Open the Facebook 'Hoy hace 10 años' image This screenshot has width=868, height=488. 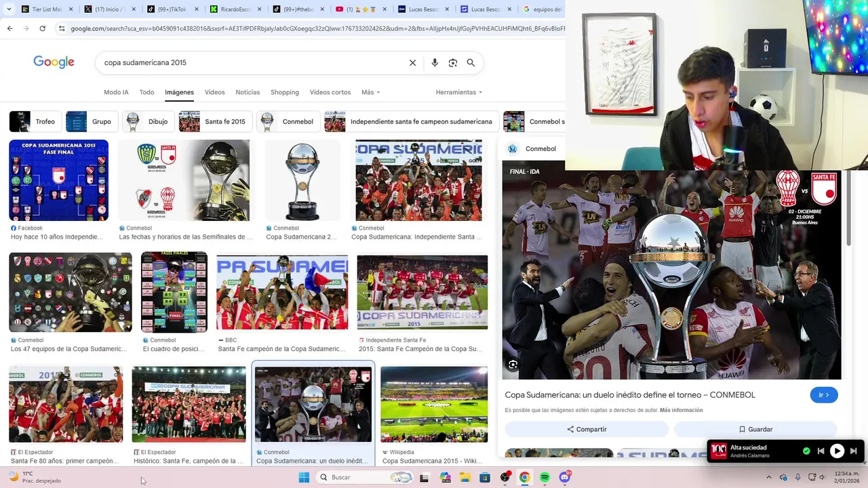coord(58,180)
